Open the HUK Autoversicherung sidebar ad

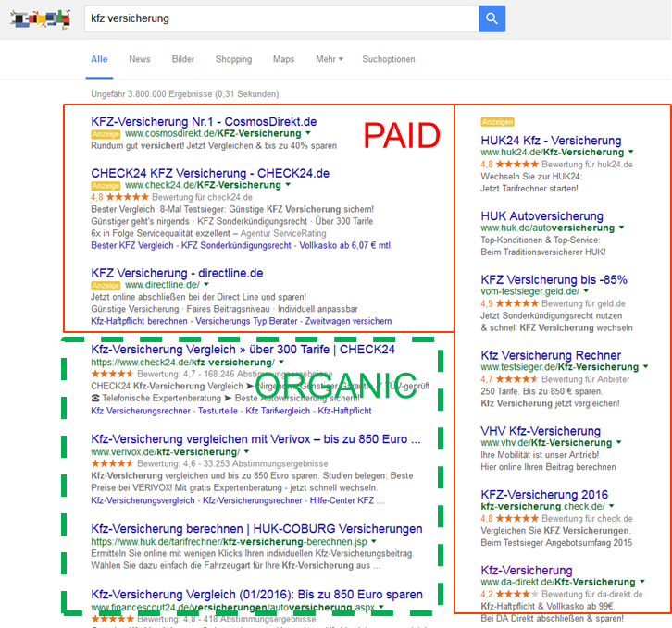541,215
